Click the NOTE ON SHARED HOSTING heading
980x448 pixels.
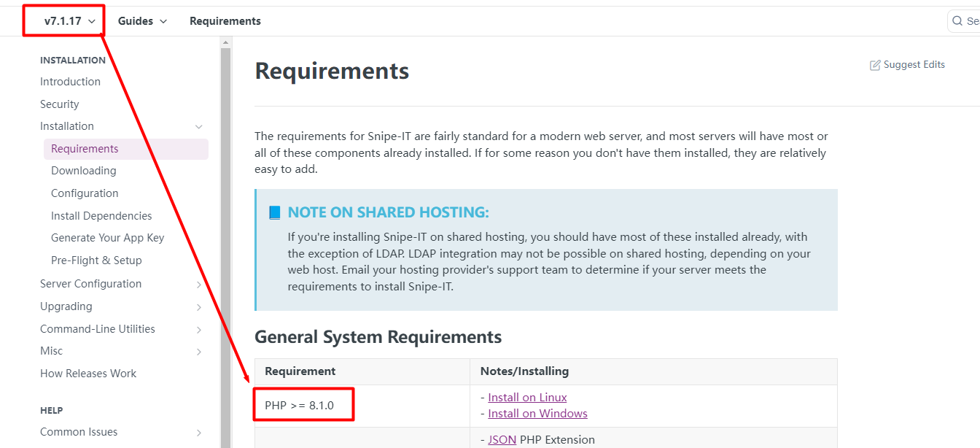point(388,212)
